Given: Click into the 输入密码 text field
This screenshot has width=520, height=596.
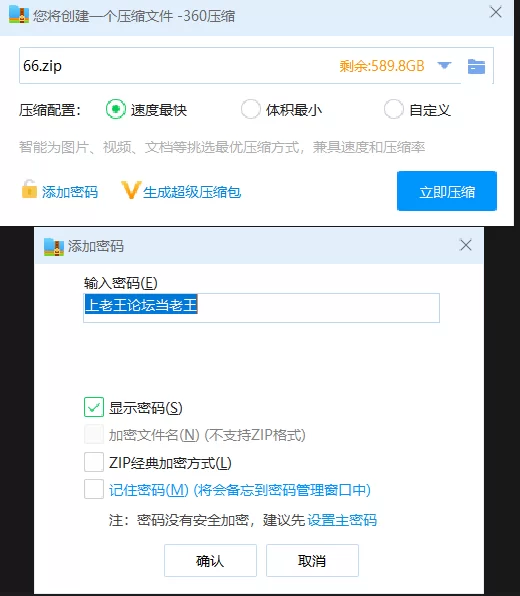Looking at the screenshot, I should (x=262, y=308).
